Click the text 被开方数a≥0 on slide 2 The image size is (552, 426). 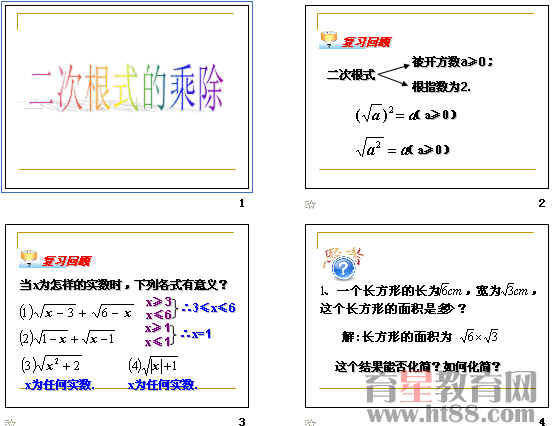(x=453, y=62)
